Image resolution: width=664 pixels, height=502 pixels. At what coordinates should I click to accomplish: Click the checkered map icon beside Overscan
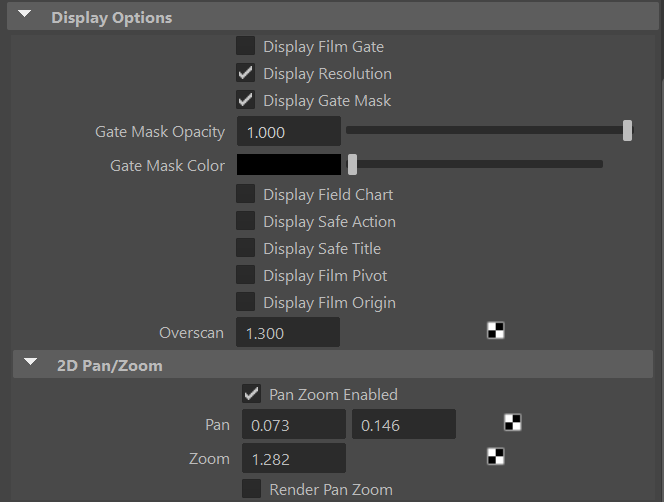495,330
